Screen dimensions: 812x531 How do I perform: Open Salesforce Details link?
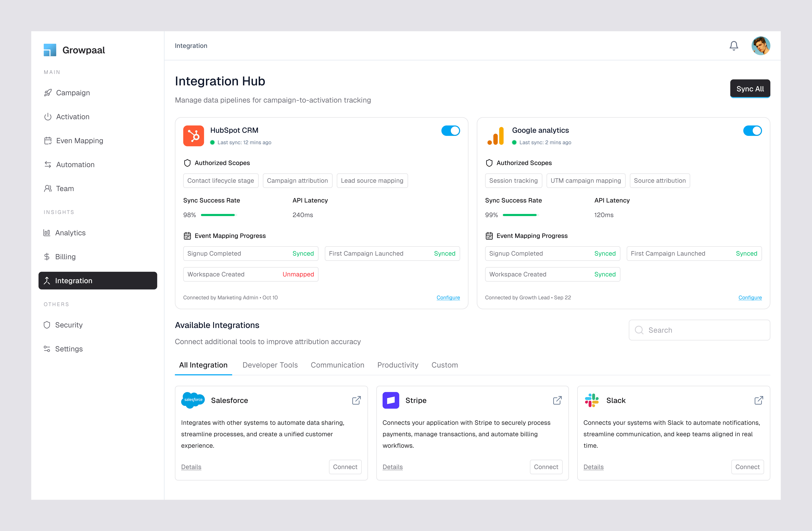coord(191,467)
